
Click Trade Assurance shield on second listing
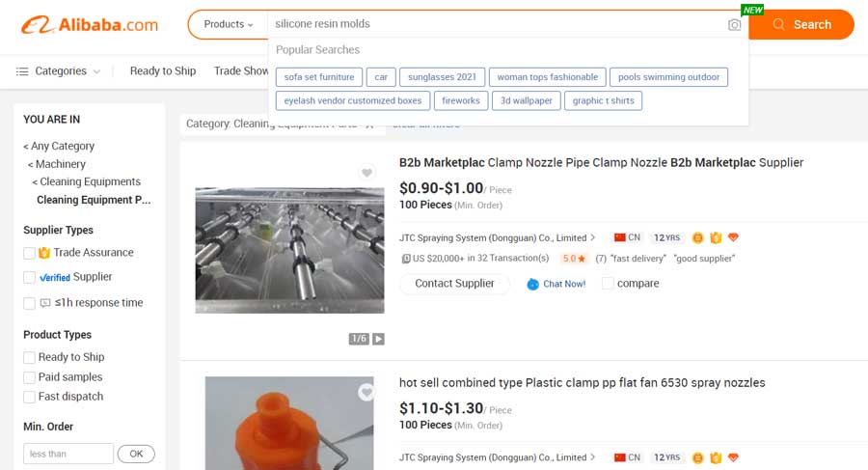tap(716, 457)
